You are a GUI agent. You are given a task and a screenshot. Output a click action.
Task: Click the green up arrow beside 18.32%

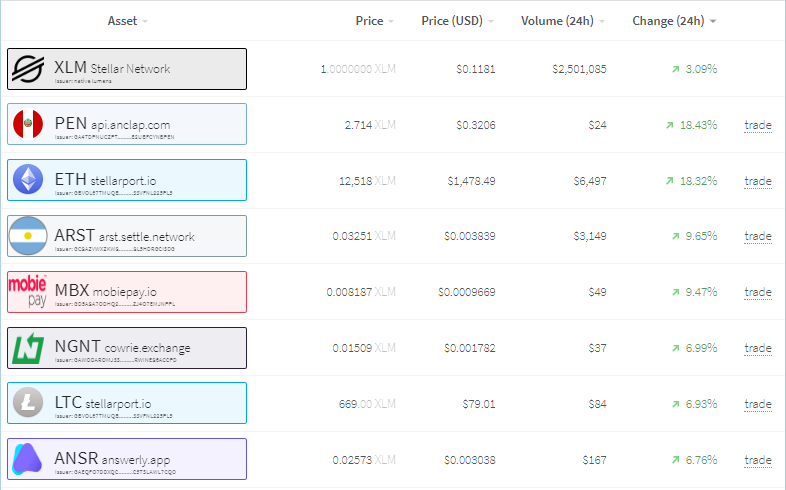click(x=670, y=181)
